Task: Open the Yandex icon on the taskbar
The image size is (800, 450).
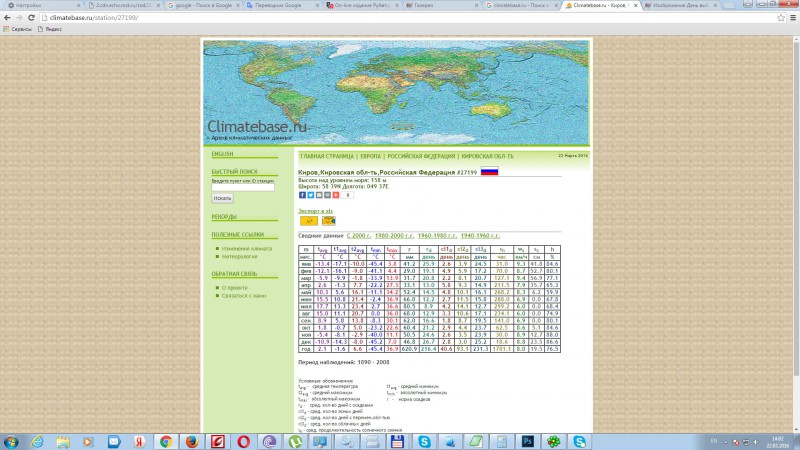Action: click(x=139, y=441)
